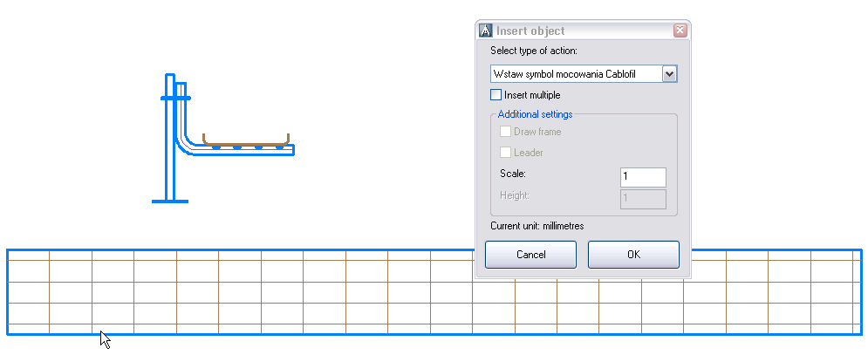The height and width of the screenshot is (355, 868).
Task: Click the 'Current unit: millimetres' text
Action: (537, 226)
